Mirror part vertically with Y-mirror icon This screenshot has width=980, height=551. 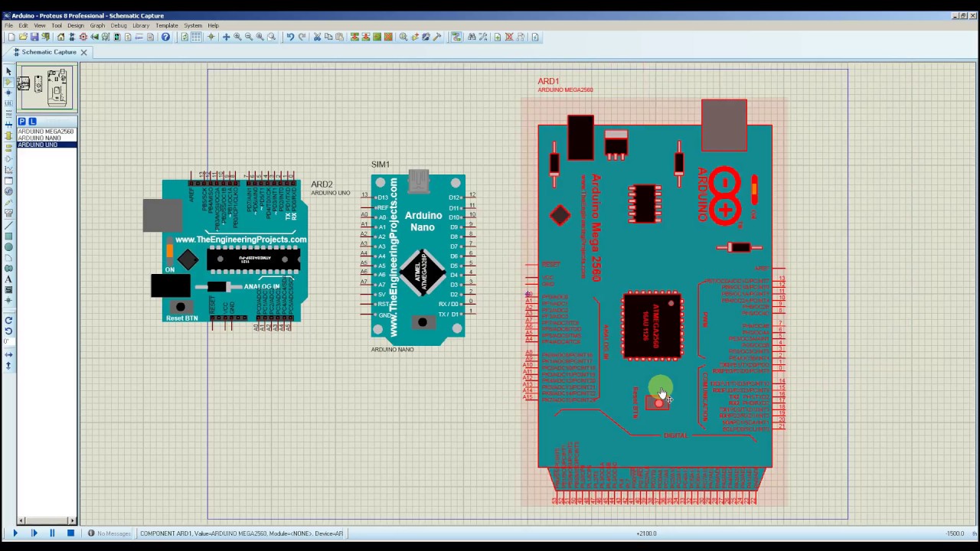pos(8,366)
